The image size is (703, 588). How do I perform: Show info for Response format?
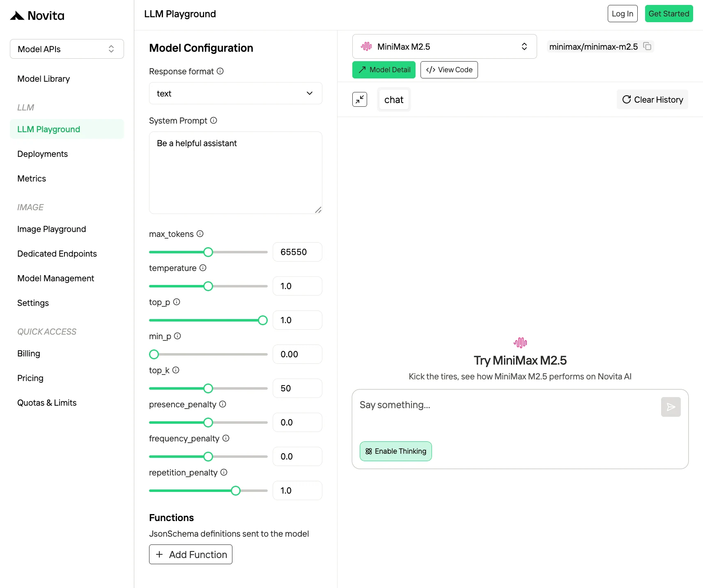pos(220,71)
